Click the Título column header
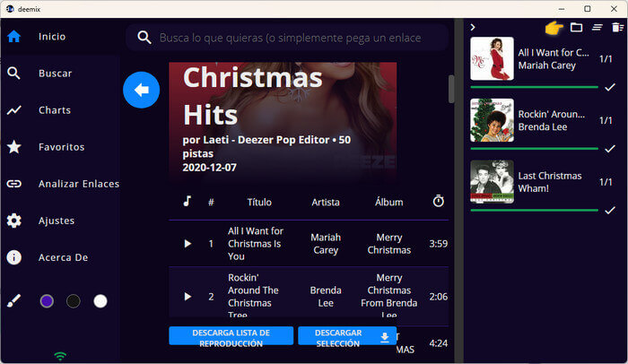Viewport: 628px width, 364px height. pos(259,203)
